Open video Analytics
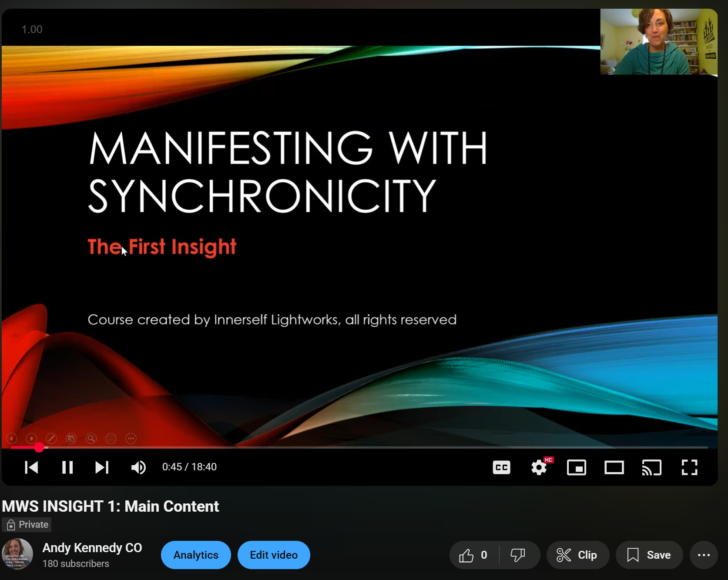Screen dimensions: 728x580 (x=196, y=555)
